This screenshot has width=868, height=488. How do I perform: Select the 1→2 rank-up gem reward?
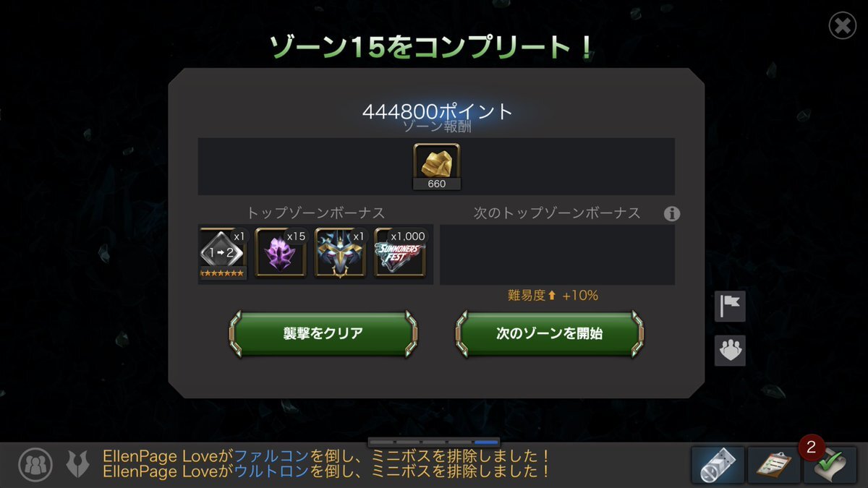(223, 253)
